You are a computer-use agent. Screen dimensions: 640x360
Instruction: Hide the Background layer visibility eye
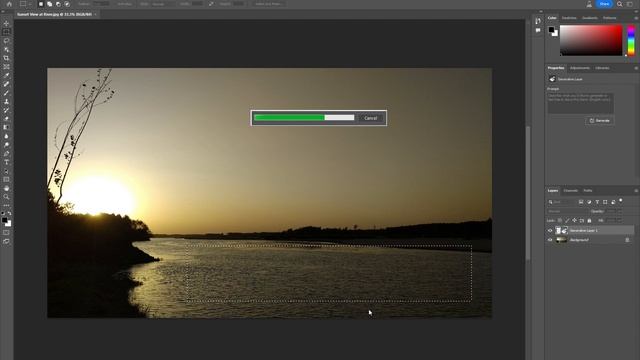pos(550,240)
